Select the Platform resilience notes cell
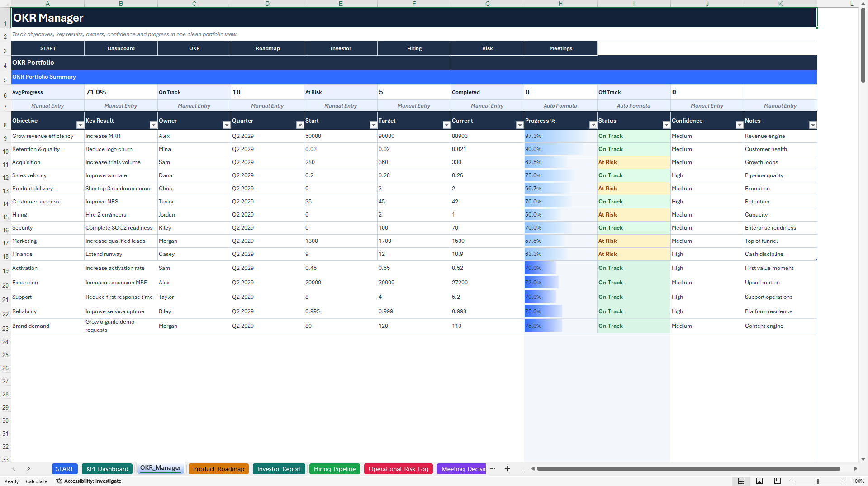 click(x=780, y=311)
